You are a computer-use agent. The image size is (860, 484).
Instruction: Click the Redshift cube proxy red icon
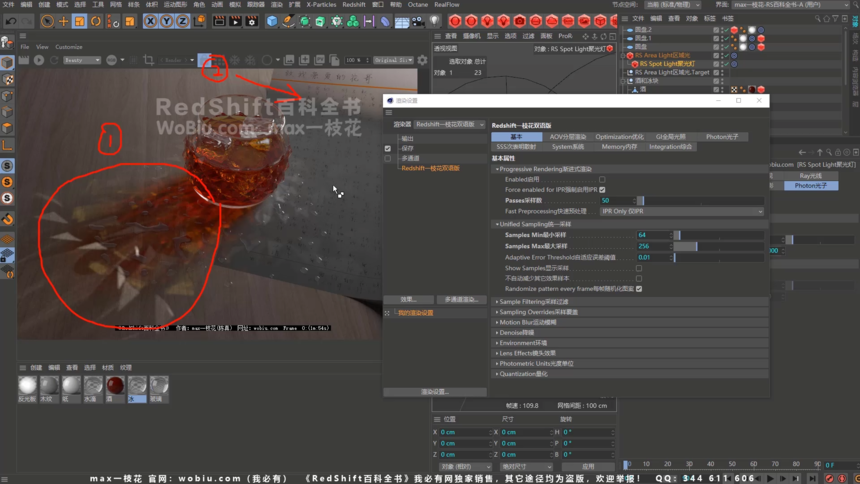coord(601,21)
